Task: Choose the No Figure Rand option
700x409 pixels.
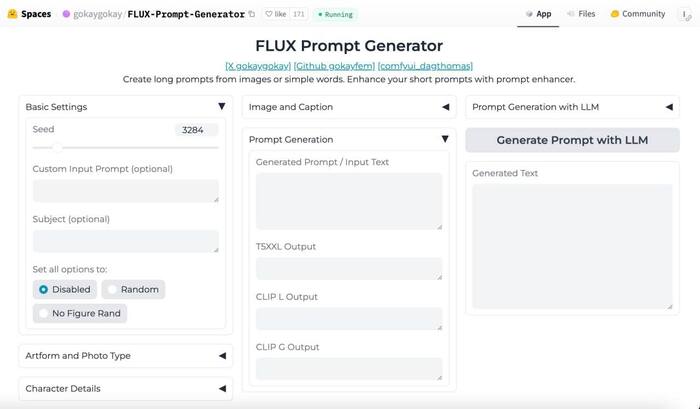Action: [x=44, y=313]
